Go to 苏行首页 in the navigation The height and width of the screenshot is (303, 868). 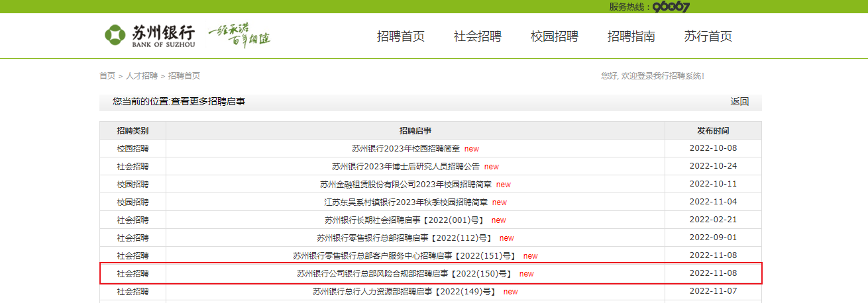(708, 36)
